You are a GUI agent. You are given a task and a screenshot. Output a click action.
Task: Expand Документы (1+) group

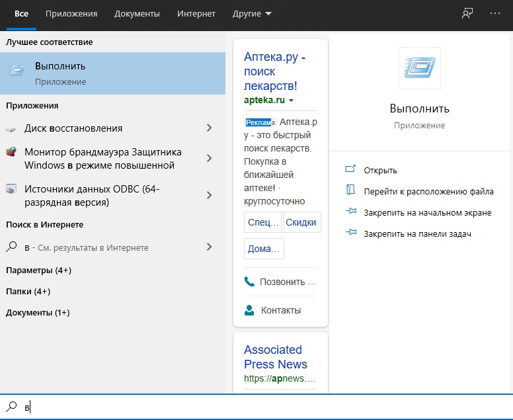pos(38,313)
